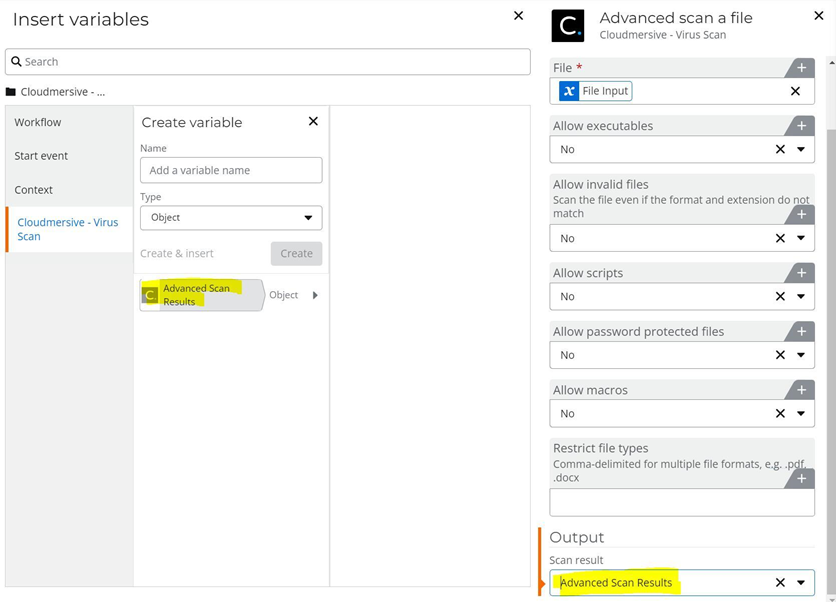Screen dimensions: 836x602
Task: Clear the Allow scripts value
Action: point(780,296)
